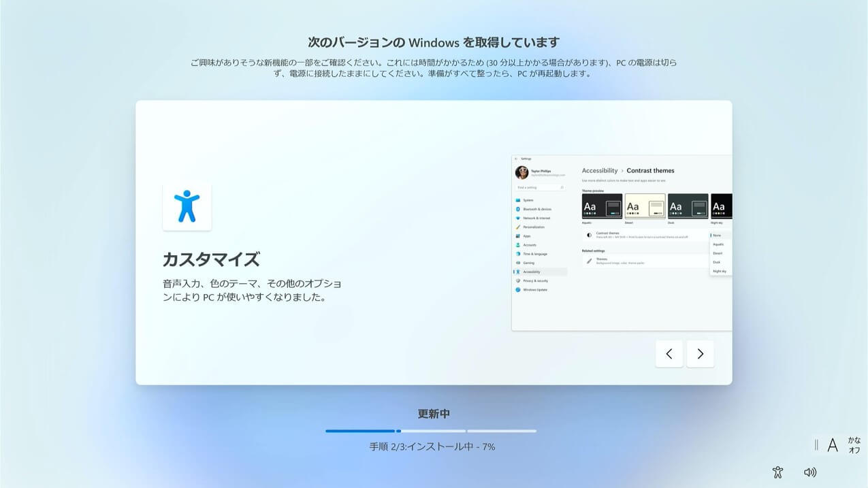The height and width of the screenshot is (488, 868).
Task: Click the '次のバージョンの Windows を取得しています' title
Action: point(434,42)
